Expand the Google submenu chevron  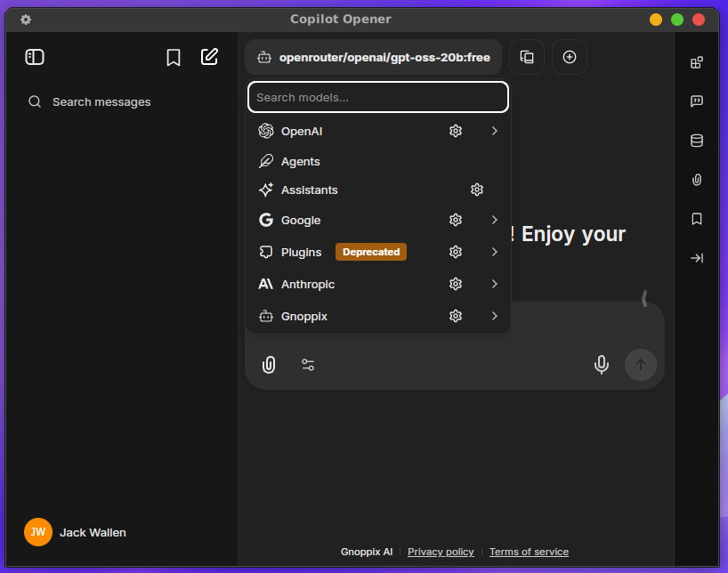click(x=495, y=220)
